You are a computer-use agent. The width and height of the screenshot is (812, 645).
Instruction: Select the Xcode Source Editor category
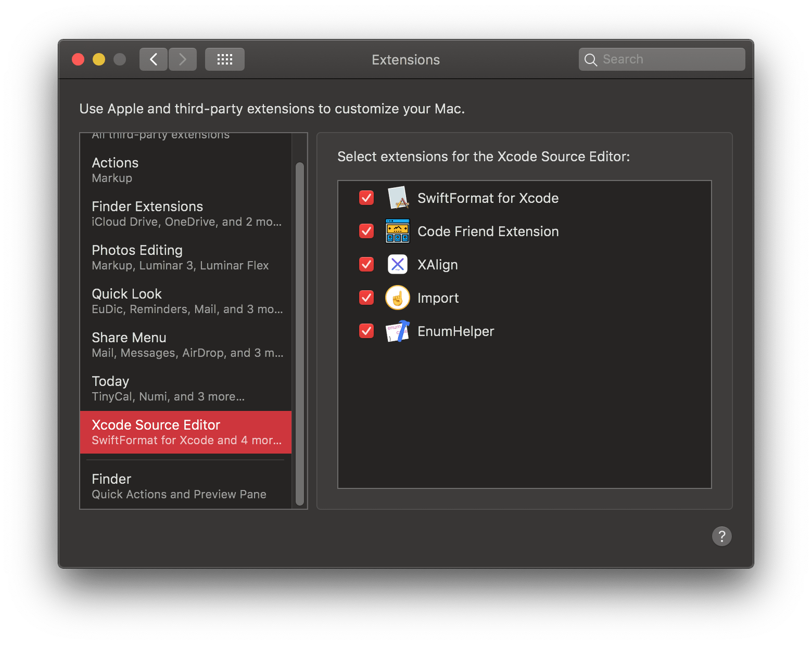(186, 432)
